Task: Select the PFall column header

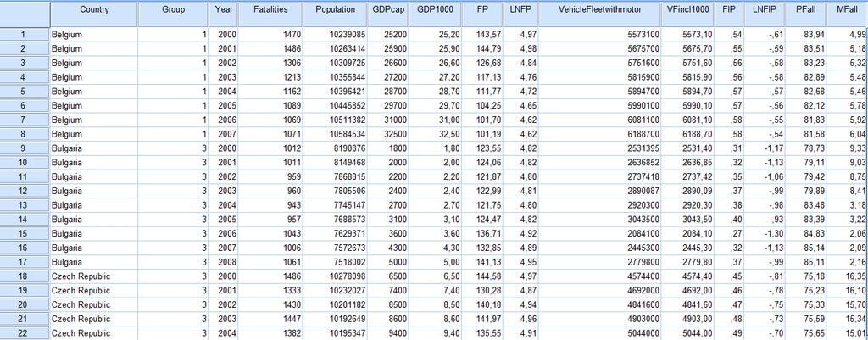Action: pyautogui.click(x=805, y=14)
